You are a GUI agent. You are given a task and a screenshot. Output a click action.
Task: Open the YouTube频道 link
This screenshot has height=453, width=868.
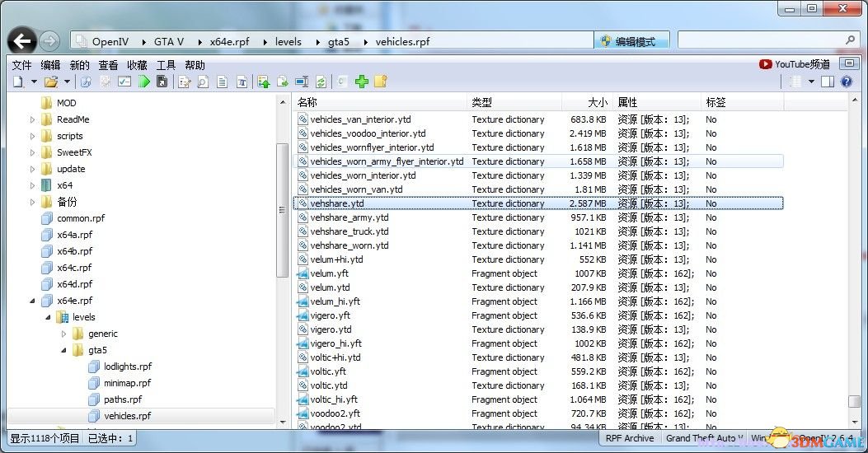click(x=795, y=64)
